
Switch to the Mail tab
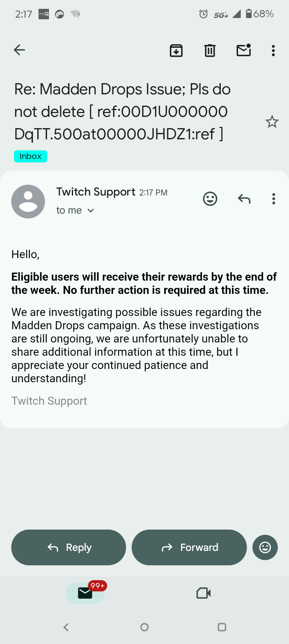tap(85, 593)
